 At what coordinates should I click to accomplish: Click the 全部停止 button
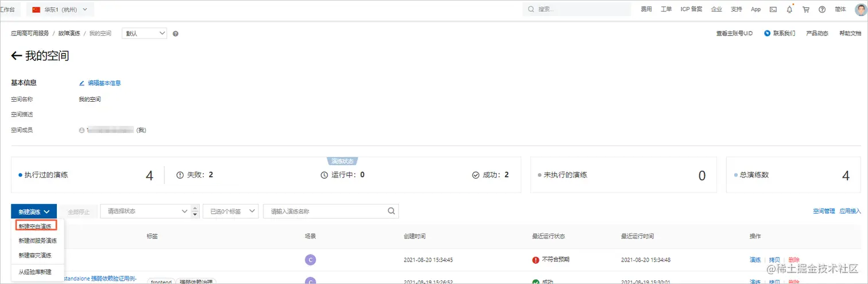(79, 212)
